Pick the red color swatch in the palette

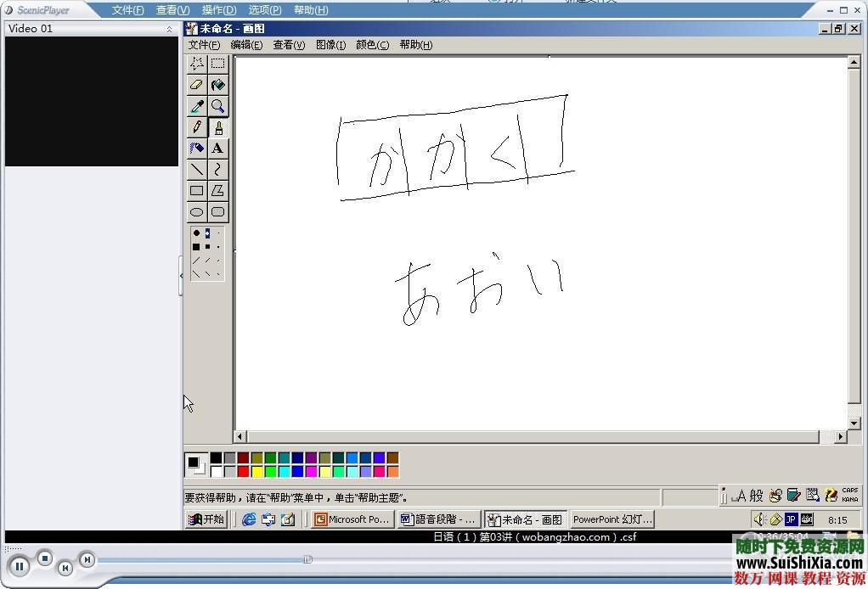pyautogui.click(x=244, y=472)
